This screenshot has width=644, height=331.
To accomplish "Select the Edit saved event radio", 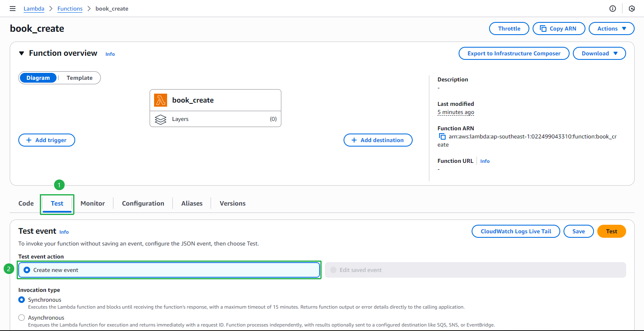I will 333,270.
